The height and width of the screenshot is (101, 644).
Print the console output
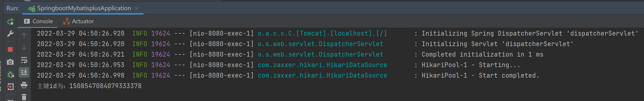click(x=24, y=85)
